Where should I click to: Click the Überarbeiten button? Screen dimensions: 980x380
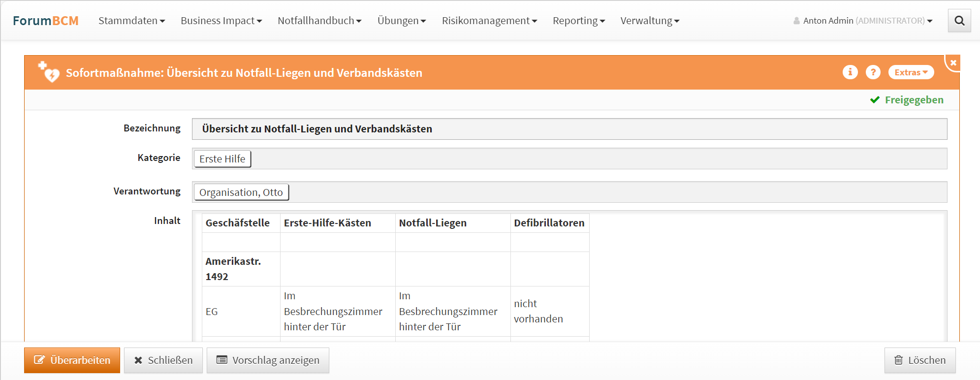tap(72, 360)
